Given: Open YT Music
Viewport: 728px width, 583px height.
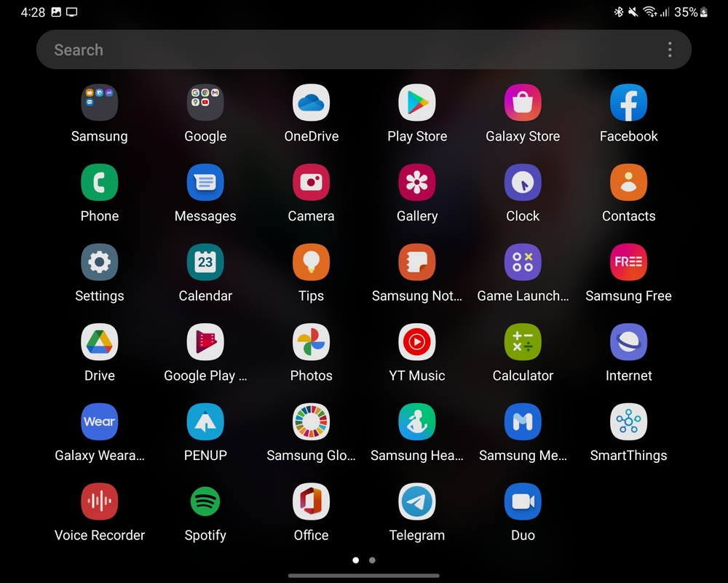Looking at the screenshot, I should tap(417, 342).
